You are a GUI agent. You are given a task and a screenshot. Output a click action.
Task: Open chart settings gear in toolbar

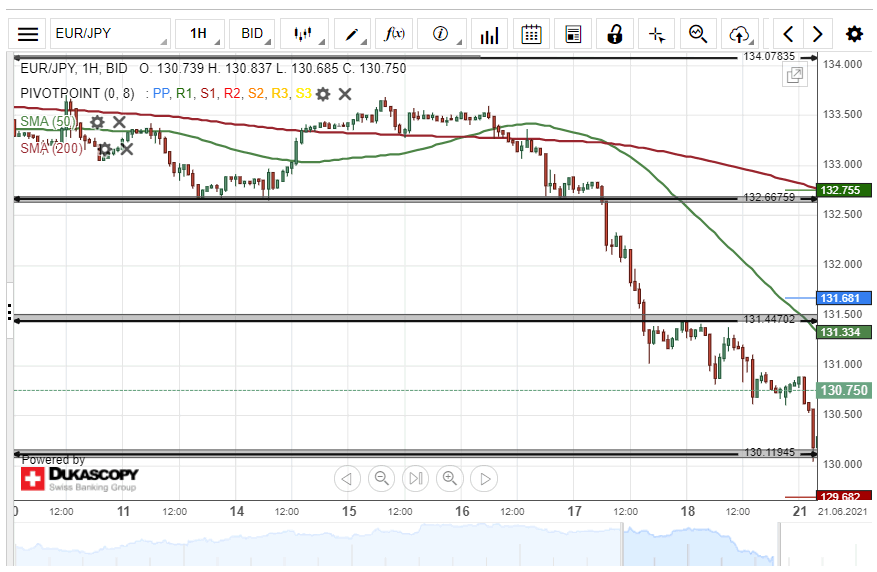[x=854, y=34]
